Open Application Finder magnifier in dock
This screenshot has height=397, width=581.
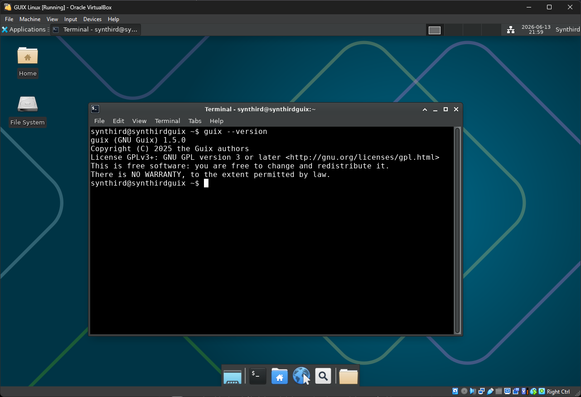click(323, 376)
